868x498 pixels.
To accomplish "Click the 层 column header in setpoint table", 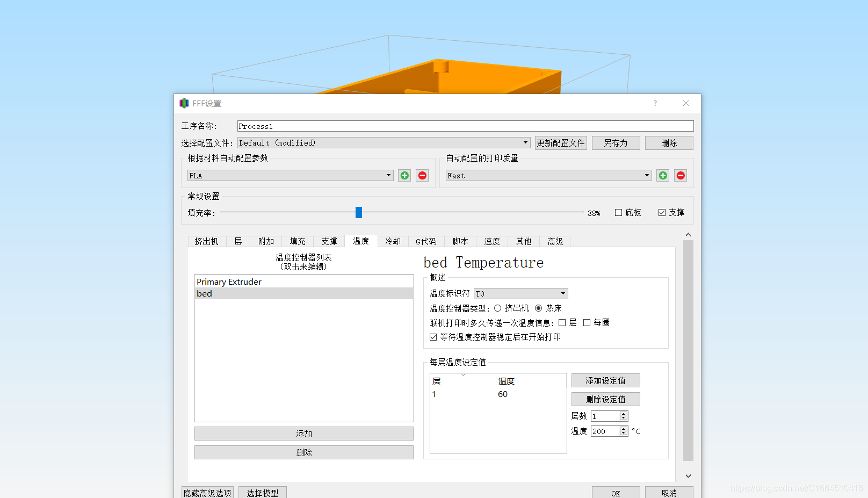I will [x=463, y=381].
